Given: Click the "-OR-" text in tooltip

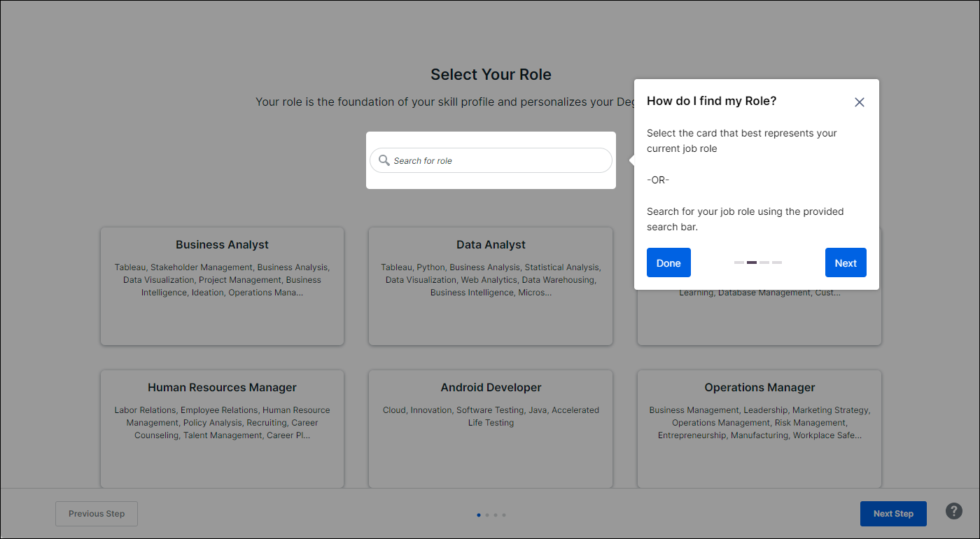Looking at the screenshot, I should point(658,180).
